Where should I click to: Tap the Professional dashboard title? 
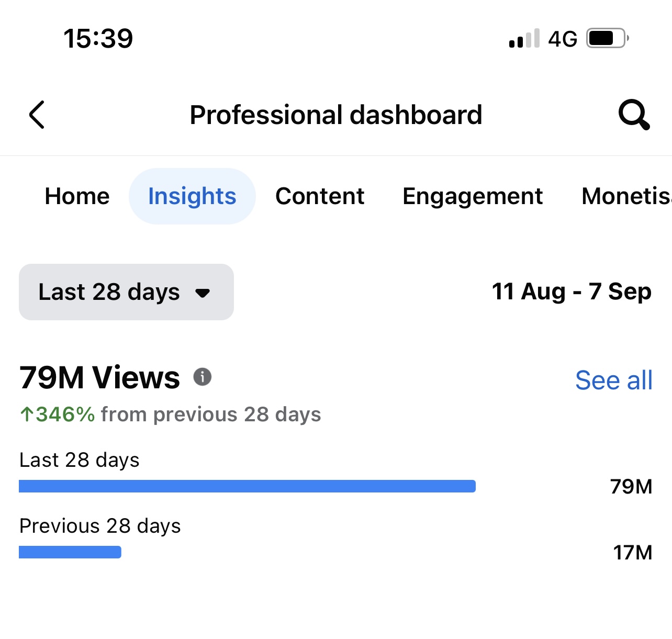click(x=335, y=115)
